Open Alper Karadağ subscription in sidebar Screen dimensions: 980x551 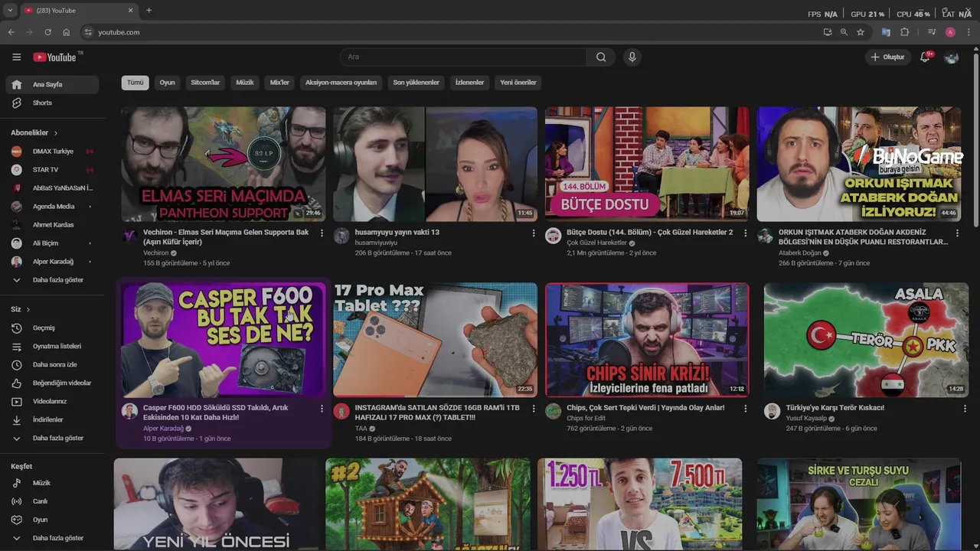point(51,262)
